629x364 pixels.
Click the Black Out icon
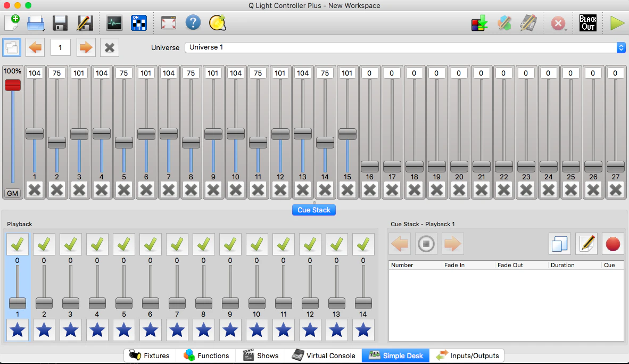click(x=587, y=23)
